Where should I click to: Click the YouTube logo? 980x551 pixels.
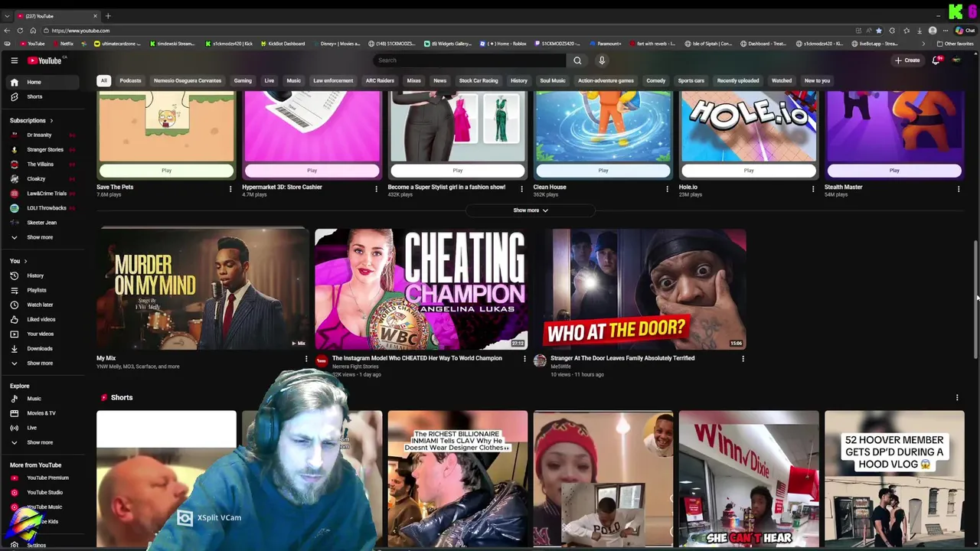[x=45, y=60]
